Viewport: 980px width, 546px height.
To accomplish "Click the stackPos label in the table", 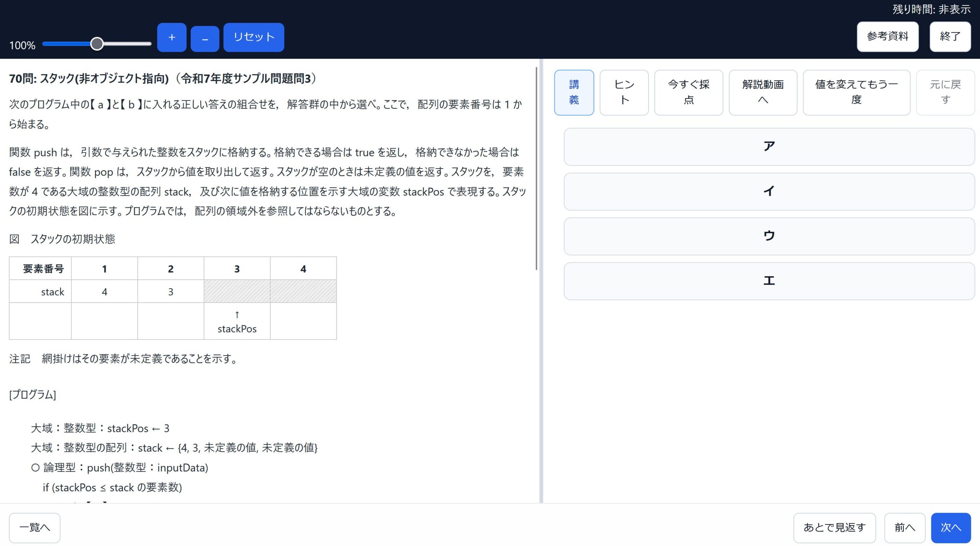I will click(237, 329).
